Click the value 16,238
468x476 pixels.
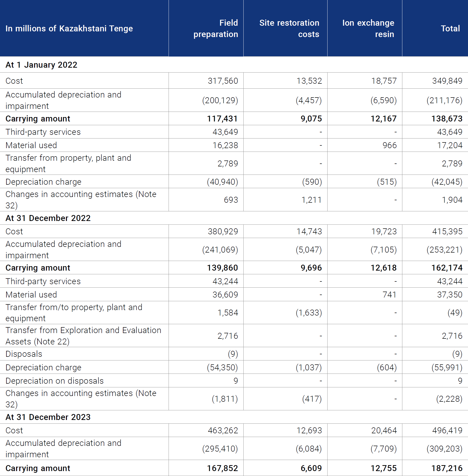pyautogui.click(x=225, y=145)
